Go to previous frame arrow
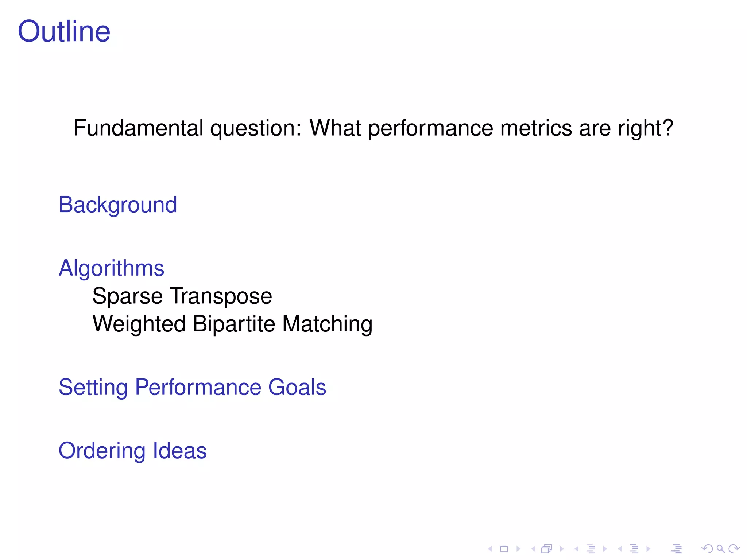747x560 pixels. (533, 549)
